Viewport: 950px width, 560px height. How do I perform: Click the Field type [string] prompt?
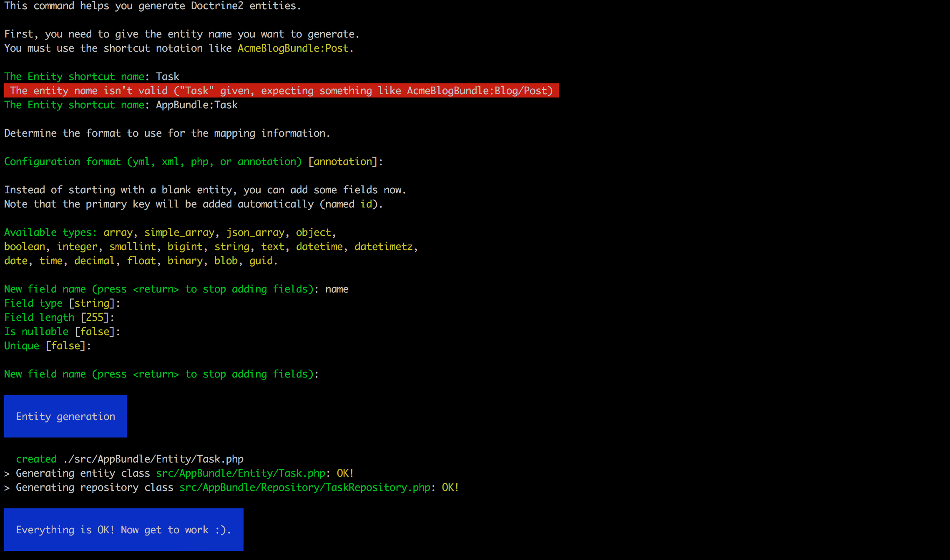tap(62, 303)
